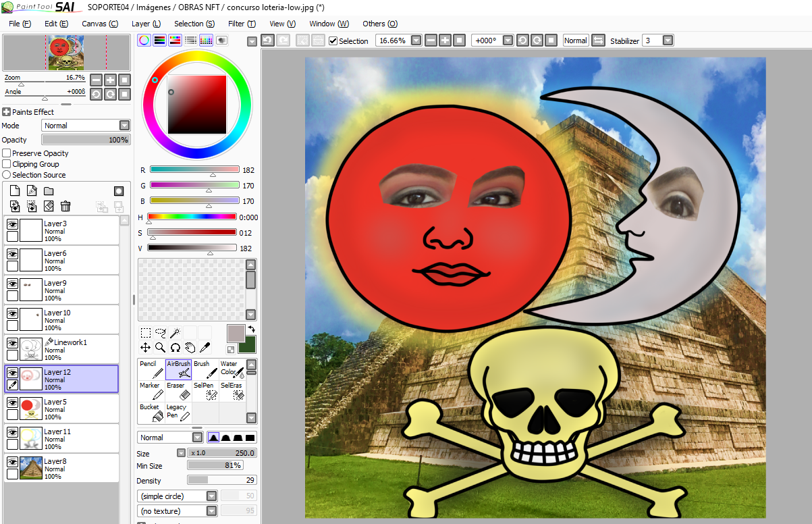Toggle the Clipping Group checkbox
Image resolution: width=812 pixels, height=524 pixels.
tap(7, 164)
